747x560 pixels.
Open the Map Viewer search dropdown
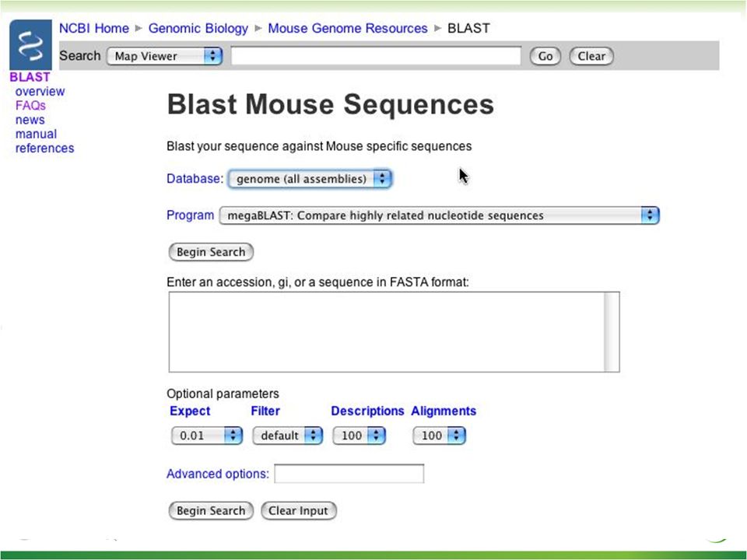164,56
